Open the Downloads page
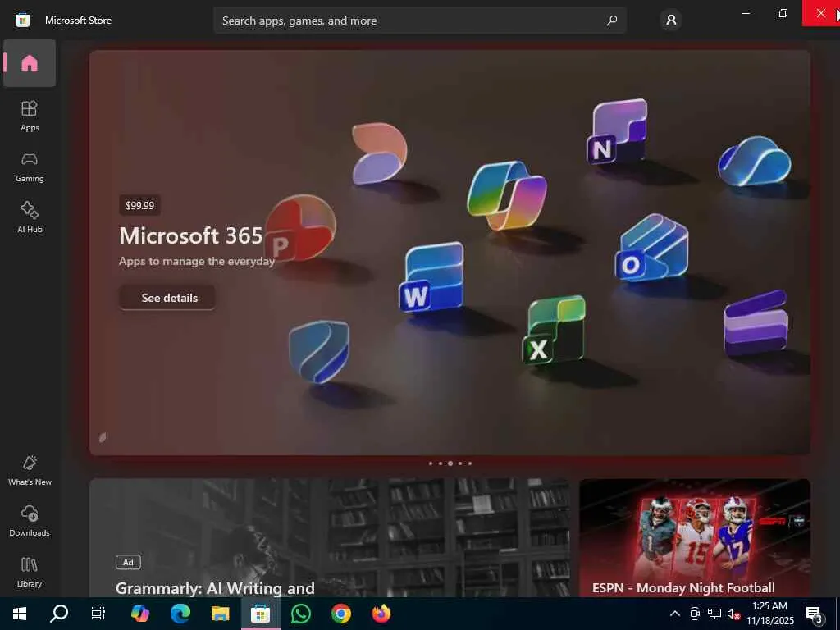 (x=30, y=521)
